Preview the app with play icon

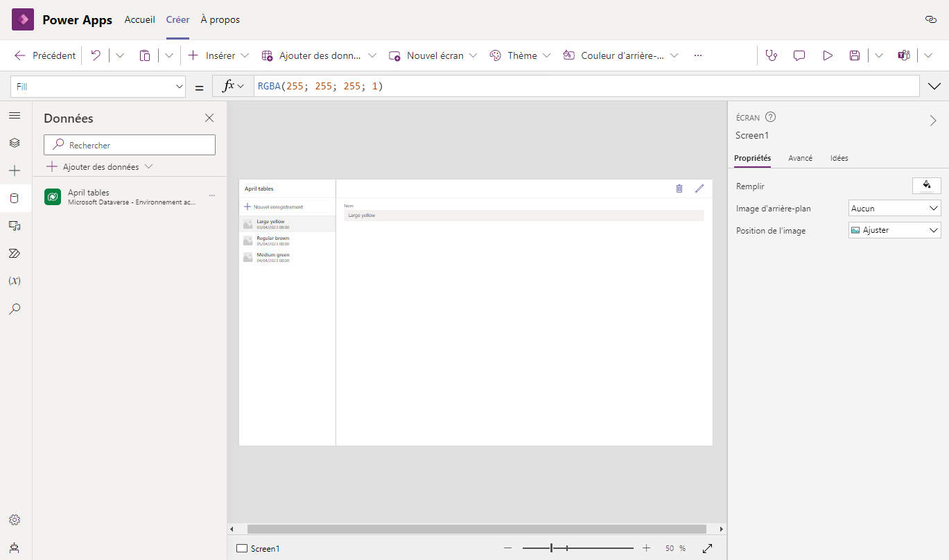coord(828,55)
